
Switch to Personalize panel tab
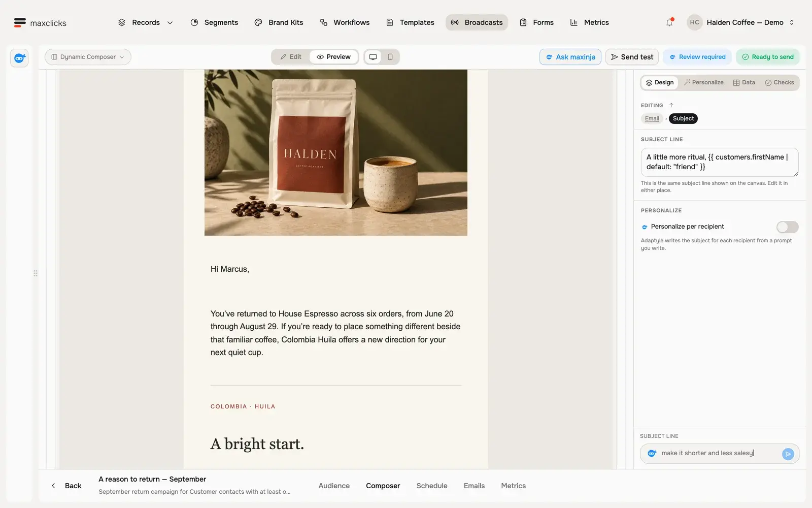pyautogui.click(x=704, y=82)
